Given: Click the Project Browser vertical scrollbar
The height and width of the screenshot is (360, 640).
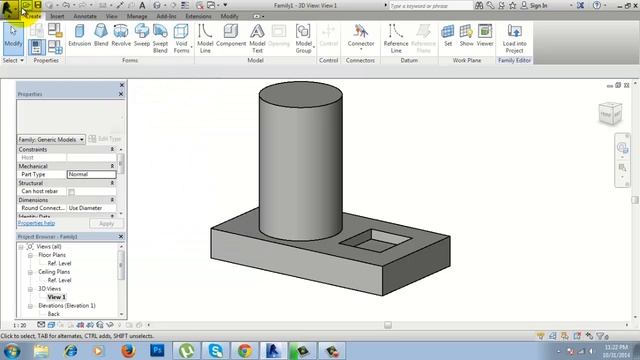Looking at the screenshot, I should [x=121, y=265].
